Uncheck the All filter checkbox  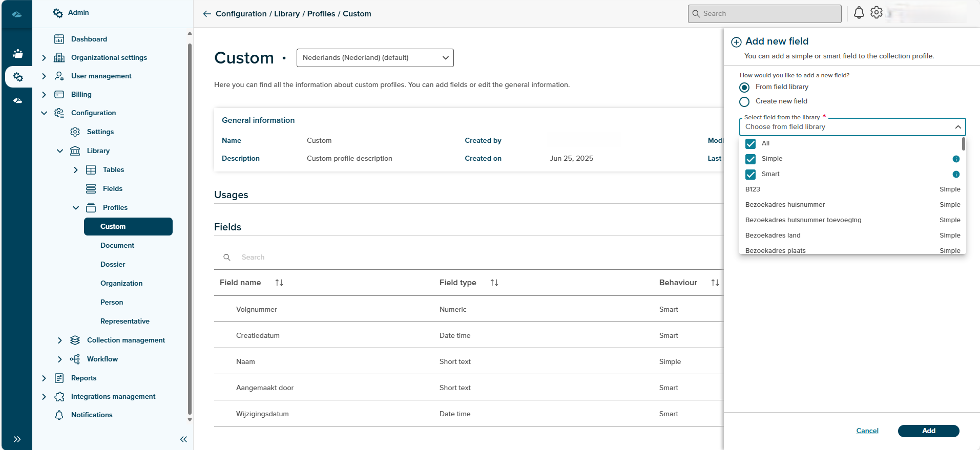[x=750, y=144]
